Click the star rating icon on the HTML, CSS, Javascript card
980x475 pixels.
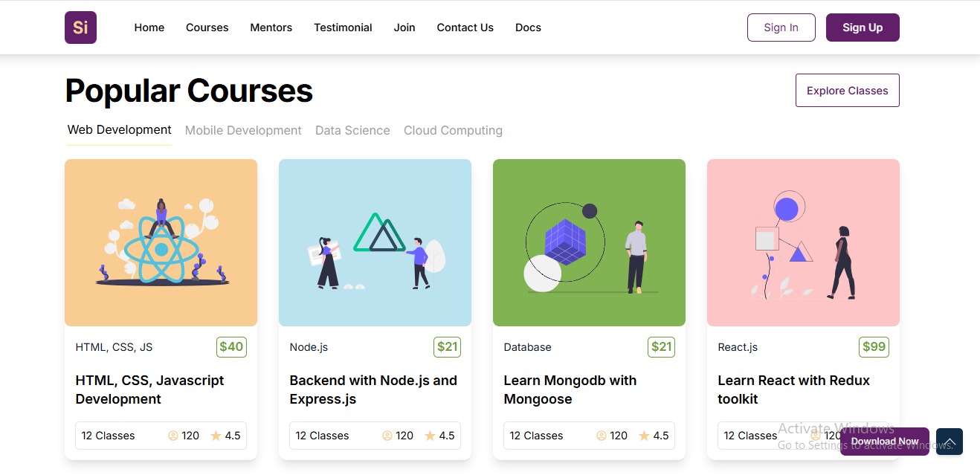(216, 436)
